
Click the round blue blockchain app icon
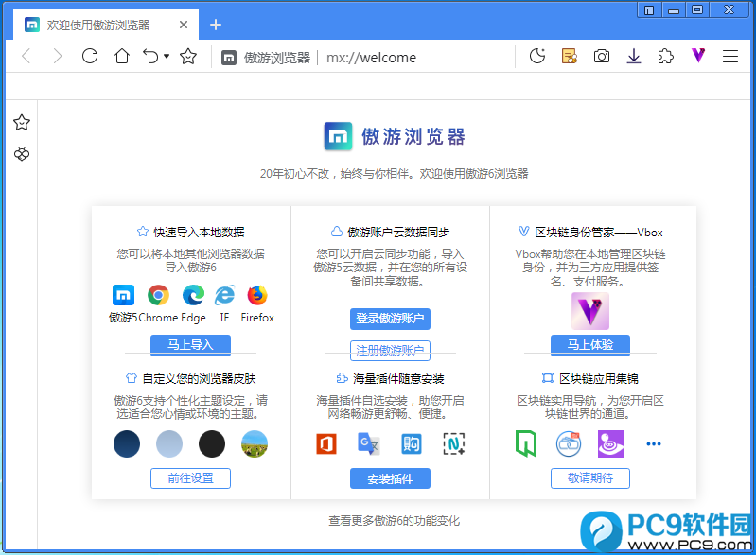tap(569, 443)
